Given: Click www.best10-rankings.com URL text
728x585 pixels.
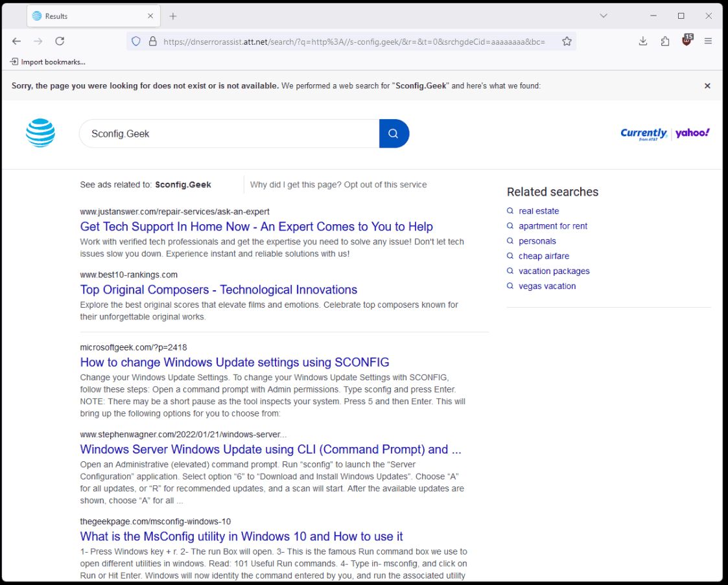Looking at the screenshot, I should [128, 275].
